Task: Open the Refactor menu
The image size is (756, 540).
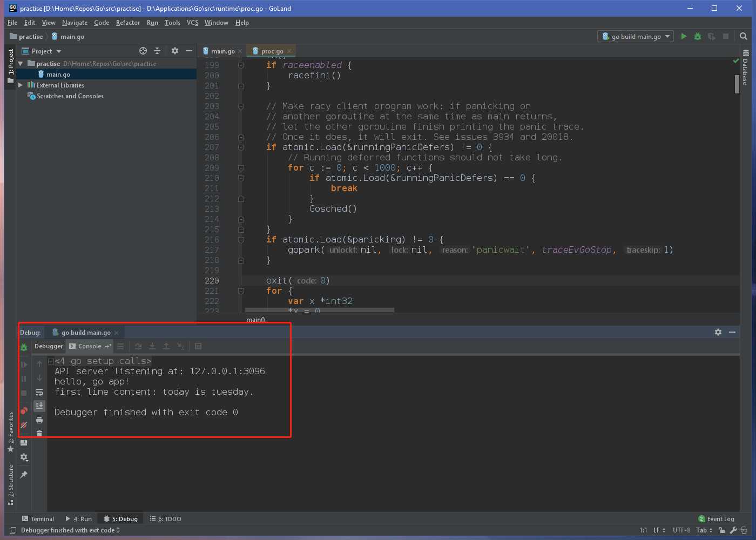Action: coord(127,23)
